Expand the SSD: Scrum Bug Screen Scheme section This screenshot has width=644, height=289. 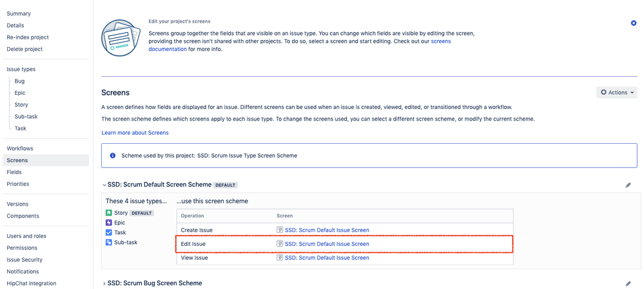point(104,283)
